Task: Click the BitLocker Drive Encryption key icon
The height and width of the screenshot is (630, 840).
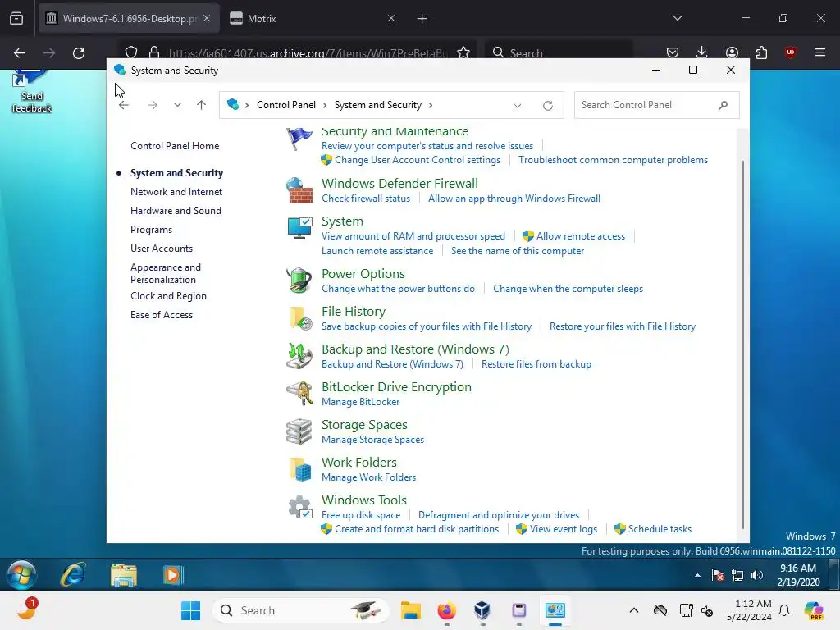Action: [x=299, y=394]
